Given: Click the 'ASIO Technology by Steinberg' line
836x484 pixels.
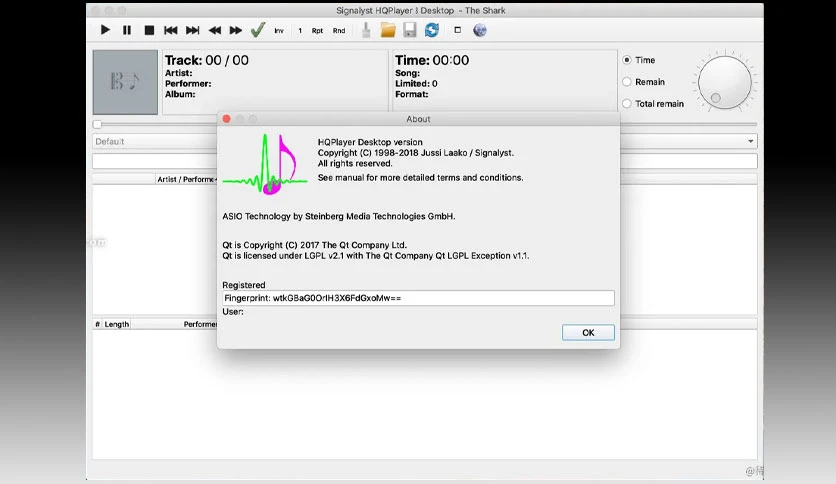Looking at the screenshot, I should tap(339, 216).
